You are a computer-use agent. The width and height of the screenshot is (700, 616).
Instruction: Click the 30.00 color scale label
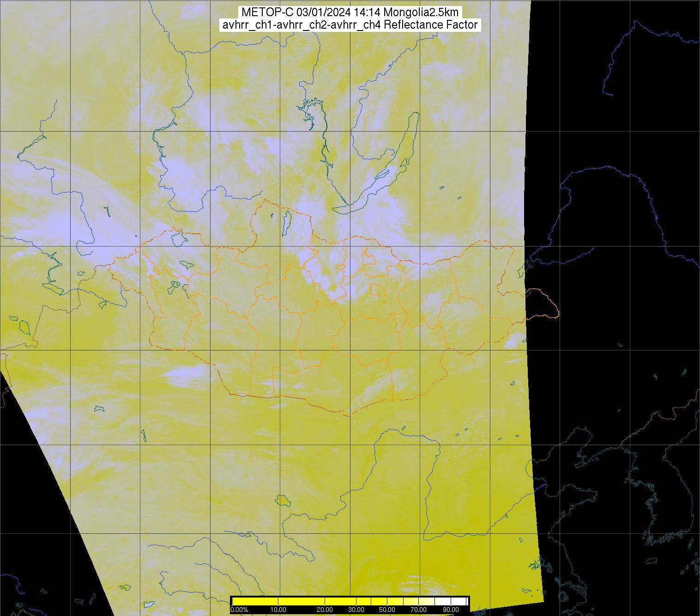click(x=356, y=610)
